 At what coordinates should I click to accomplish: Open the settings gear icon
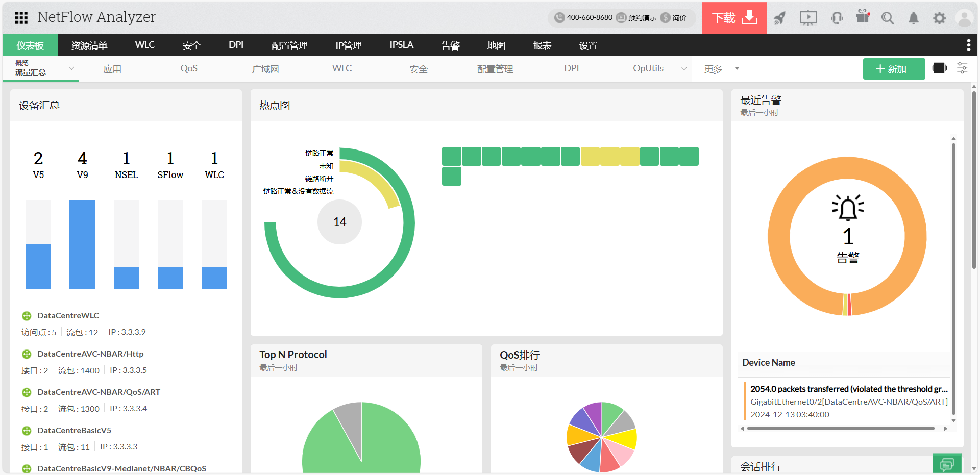point(939,18)
